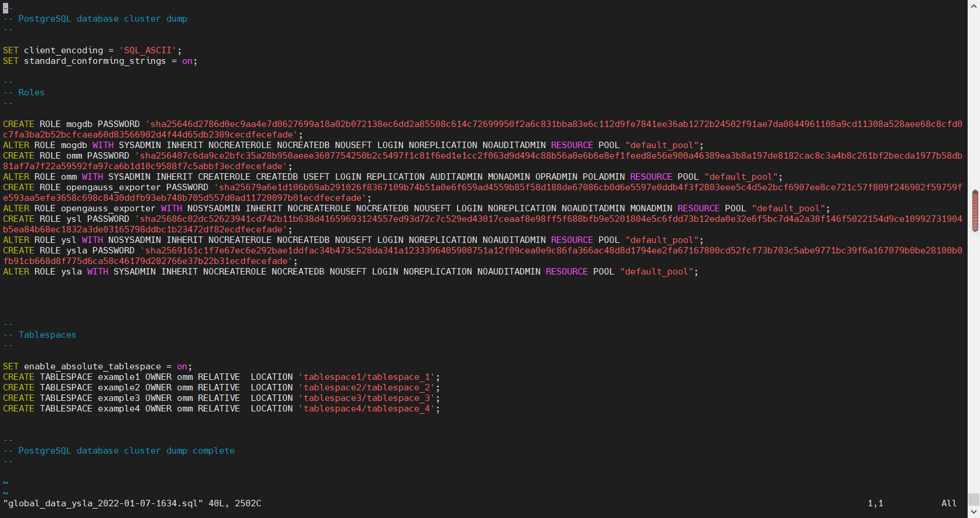Click omm in the CREATE ROLE line
The height and width of the screenshot is (518, 980).
pos(74,156)
